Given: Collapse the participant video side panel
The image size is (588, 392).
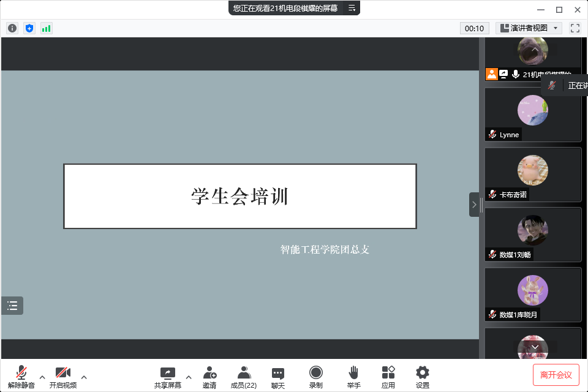Looking at the screenshot, I should [474, 205].
